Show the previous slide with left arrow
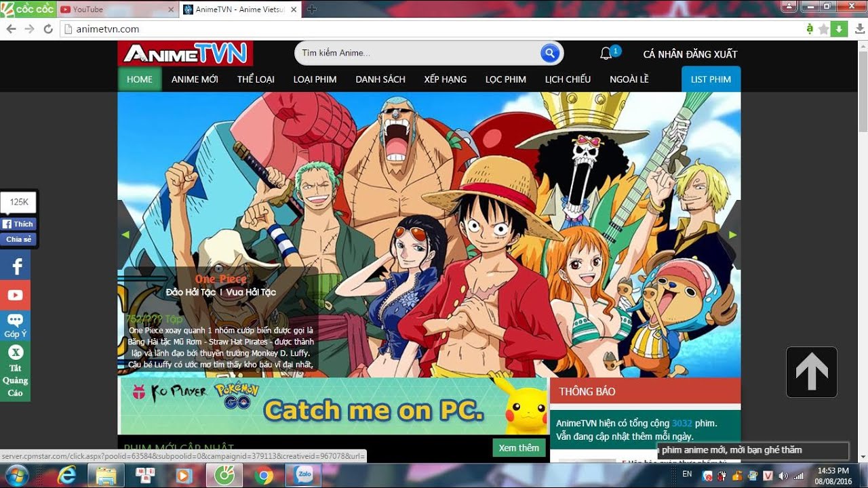Viewport: 868px width, 488px height. (125, 235)
